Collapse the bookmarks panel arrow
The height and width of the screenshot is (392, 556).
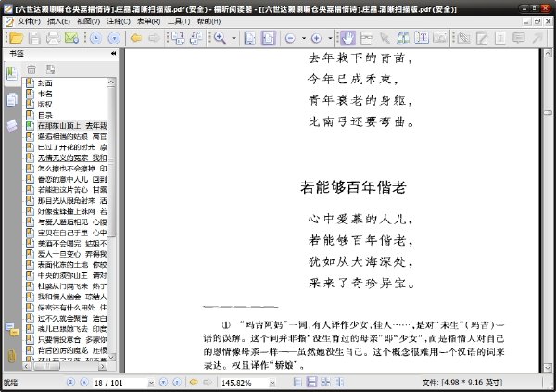click(x=113, y=53)
